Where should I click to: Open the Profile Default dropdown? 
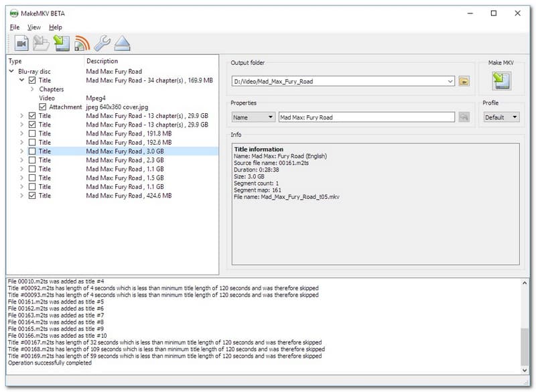pos(501,117)
